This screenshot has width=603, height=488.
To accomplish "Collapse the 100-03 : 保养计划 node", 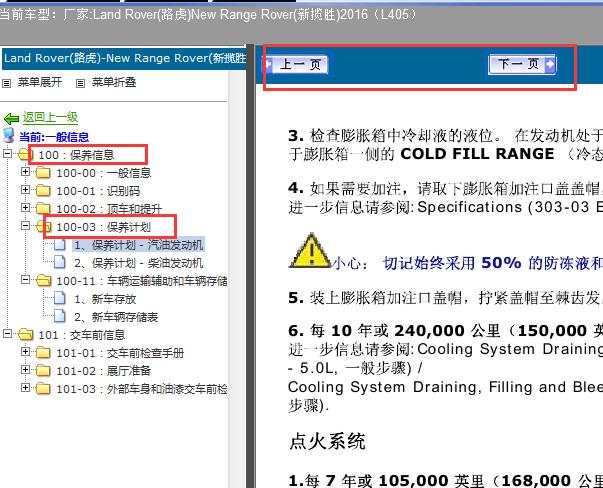I will [x=25, y=226].
